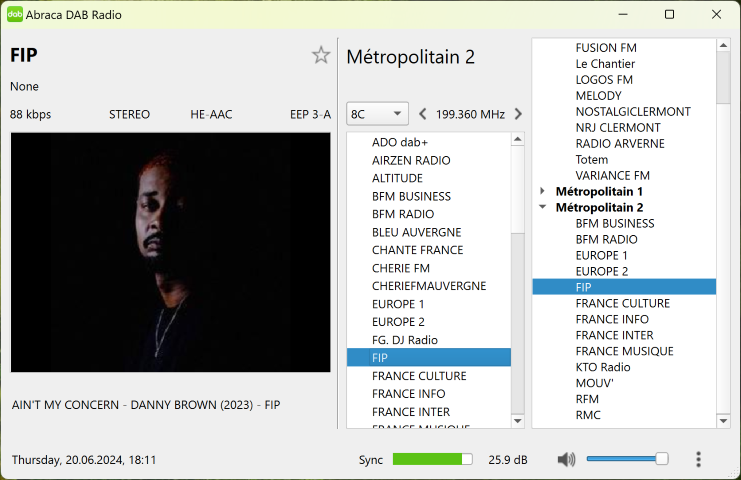Viewport: 741px width, 480px height.
Task: Select FRANCE INTER in ensemble tree
Action: point(614,335)
